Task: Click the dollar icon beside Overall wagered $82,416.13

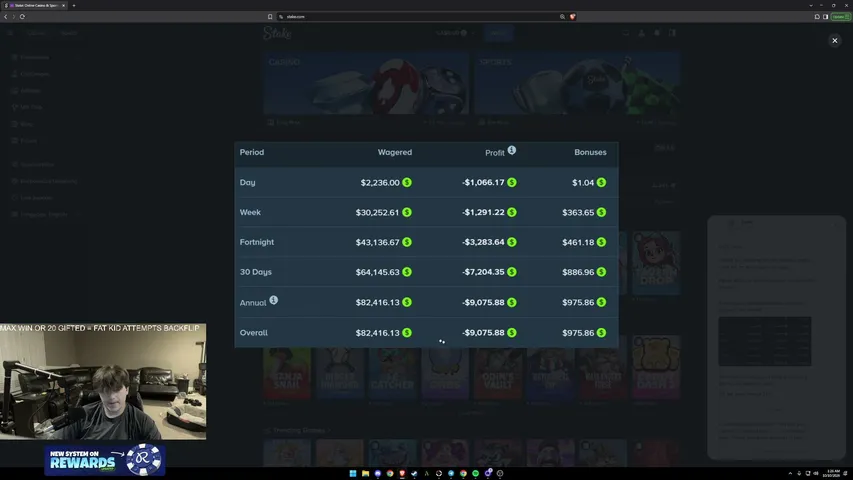Action: pos(407,333)
